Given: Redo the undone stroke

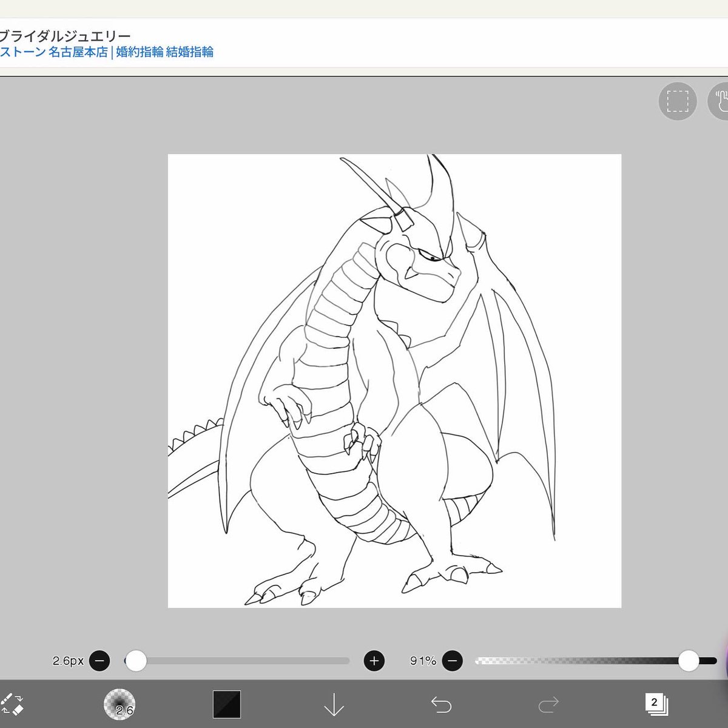Looking at the screenshot, I should (x=548, y=704).
